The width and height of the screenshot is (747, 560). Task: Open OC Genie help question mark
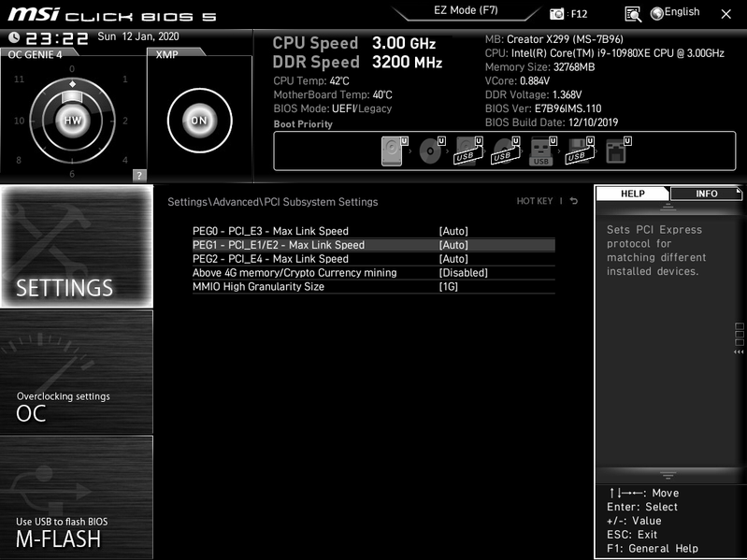coord(139,175)
